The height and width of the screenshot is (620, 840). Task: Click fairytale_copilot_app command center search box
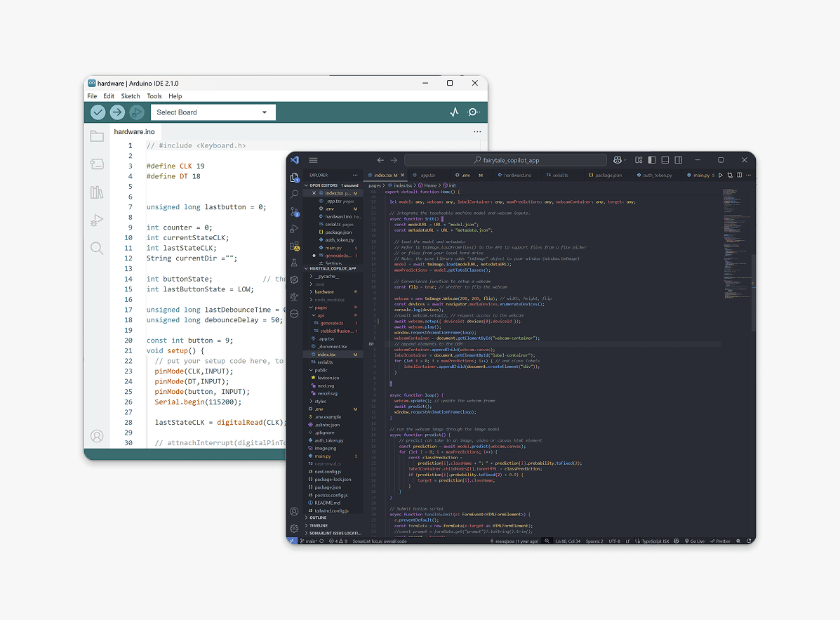pos(505,160)
